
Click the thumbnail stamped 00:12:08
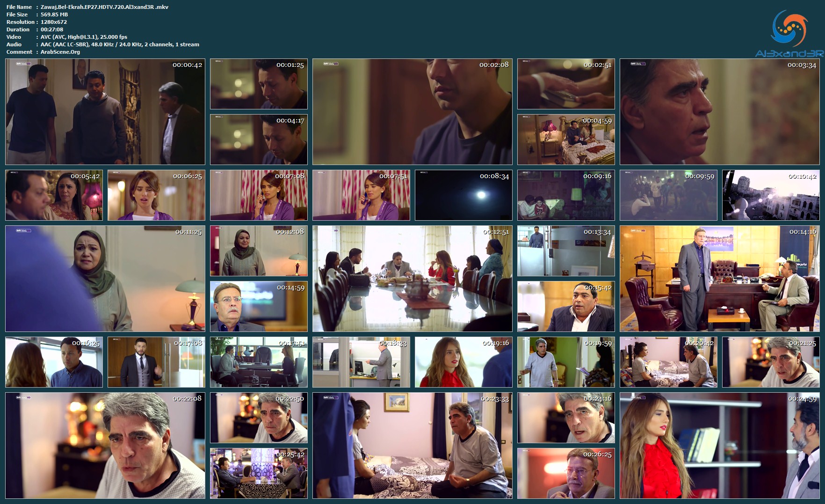[x=259, y=251]
